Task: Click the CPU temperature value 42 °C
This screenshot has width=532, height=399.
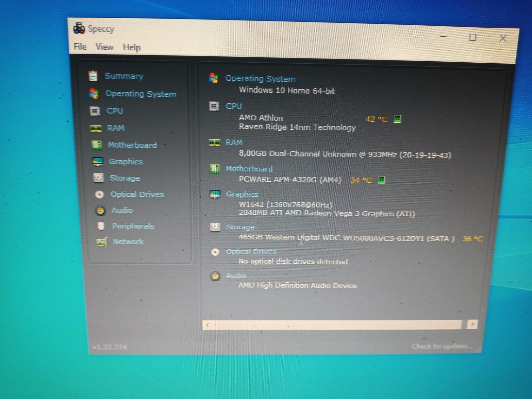Action: (377, 119)
